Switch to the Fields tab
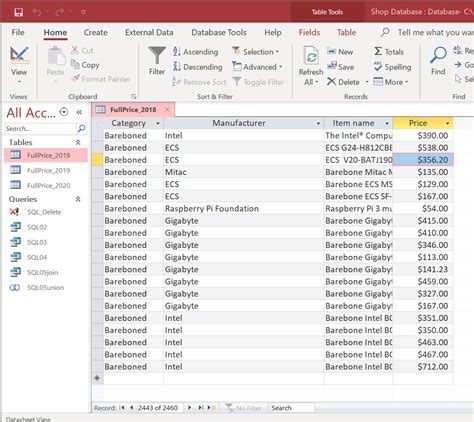 click(309, 32)
